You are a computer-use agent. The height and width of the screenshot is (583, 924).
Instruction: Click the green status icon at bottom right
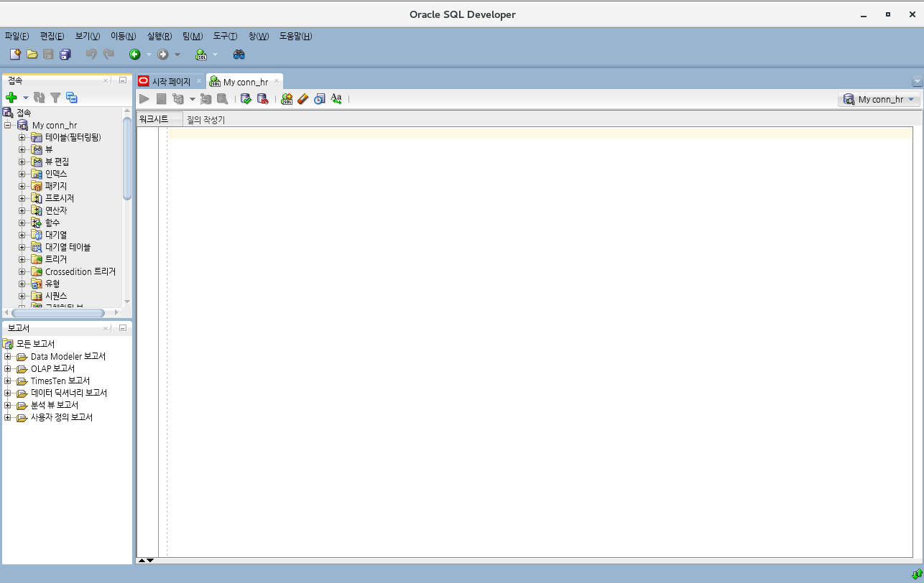pos(918,574)
